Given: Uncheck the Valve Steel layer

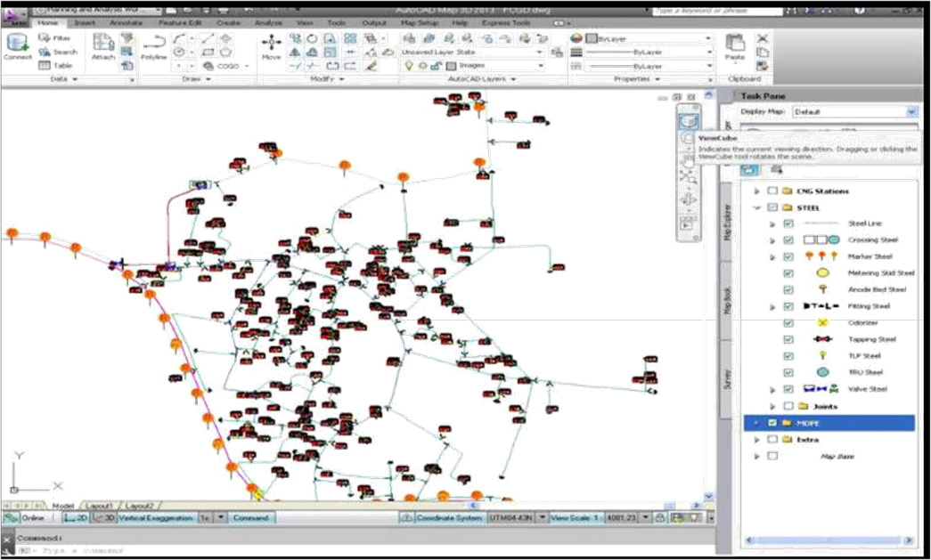Looking at the screenshot, I should 788,389.
